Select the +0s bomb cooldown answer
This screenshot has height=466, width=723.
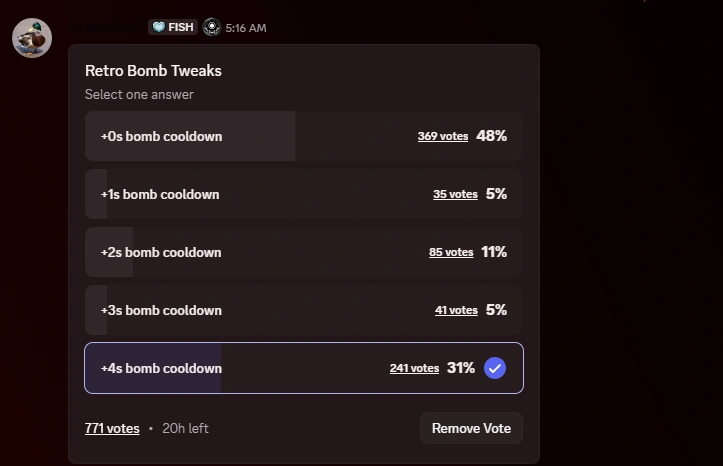click(162, 136)
